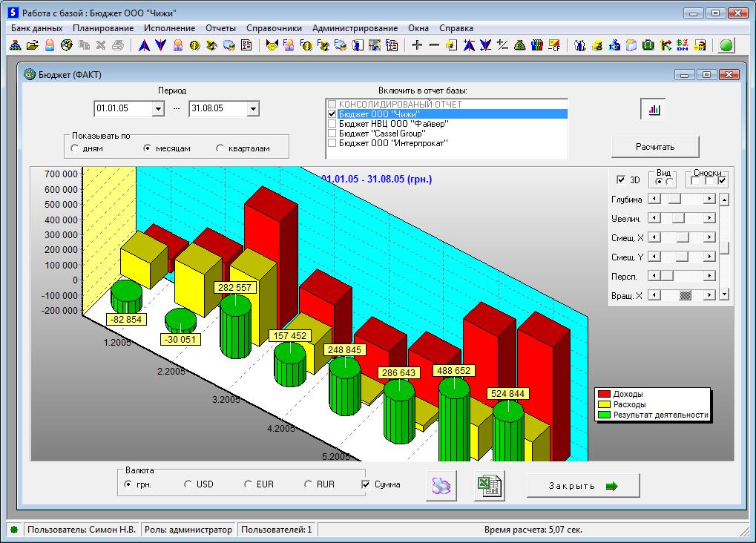This screenshot has height=543, width=756.
Task: Click left arrow of Смещ. Y scrollbar
Action: [x=654, y=257]
